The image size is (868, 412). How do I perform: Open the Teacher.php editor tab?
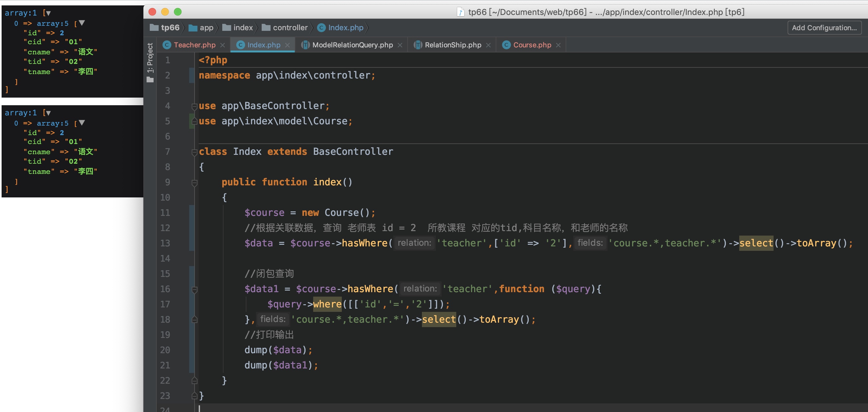(194, 45)
